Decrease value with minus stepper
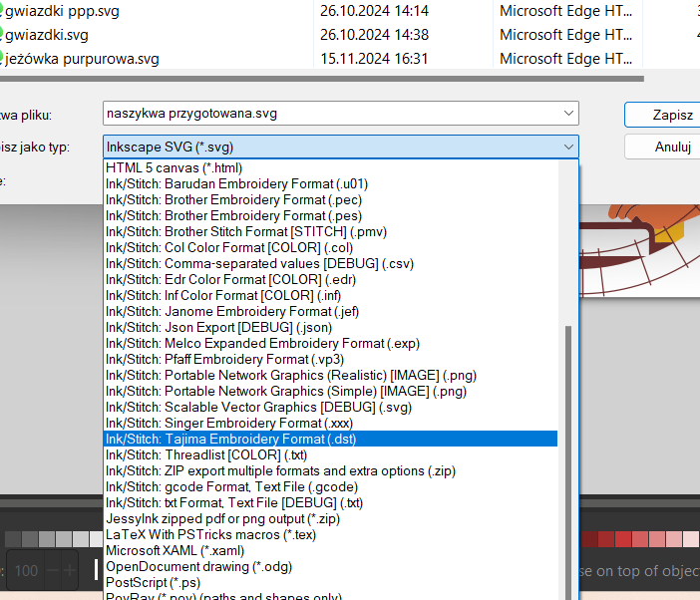Screen dimensions: 700x600 [x=53, y=570]
